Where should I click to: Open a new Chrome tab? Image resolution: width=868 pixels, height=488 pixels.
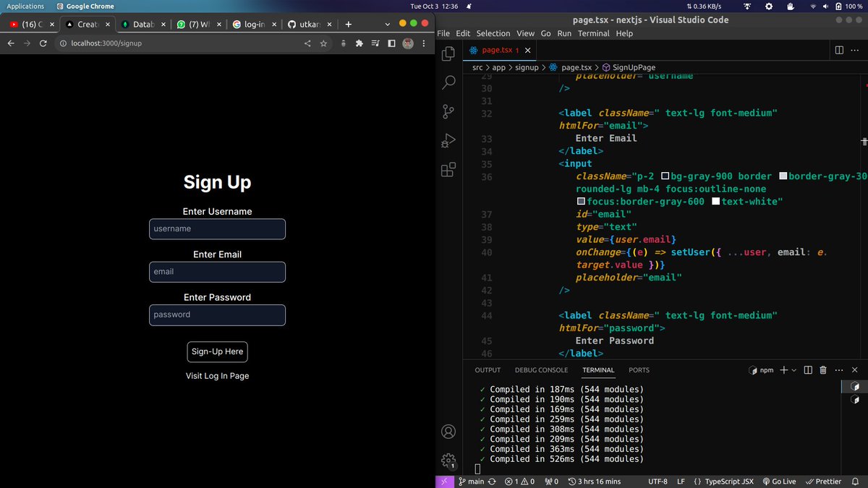pyautogui.click(x=348, y=24)
